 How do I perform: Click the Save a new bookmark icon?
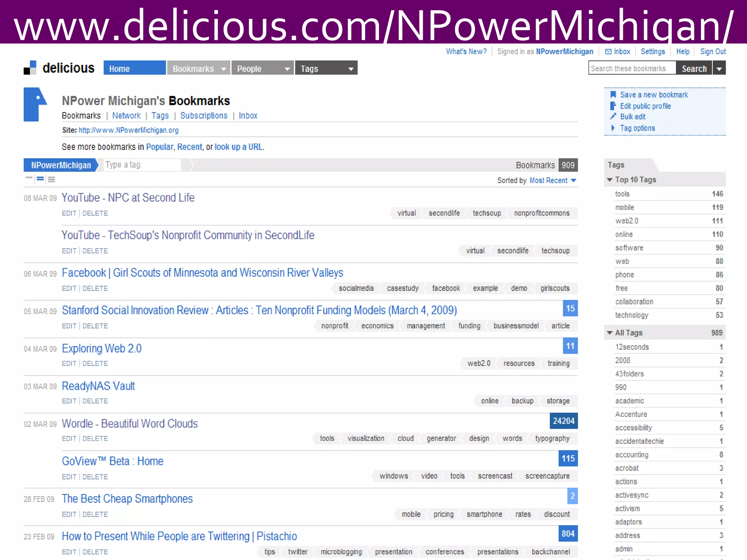[613, 95]
